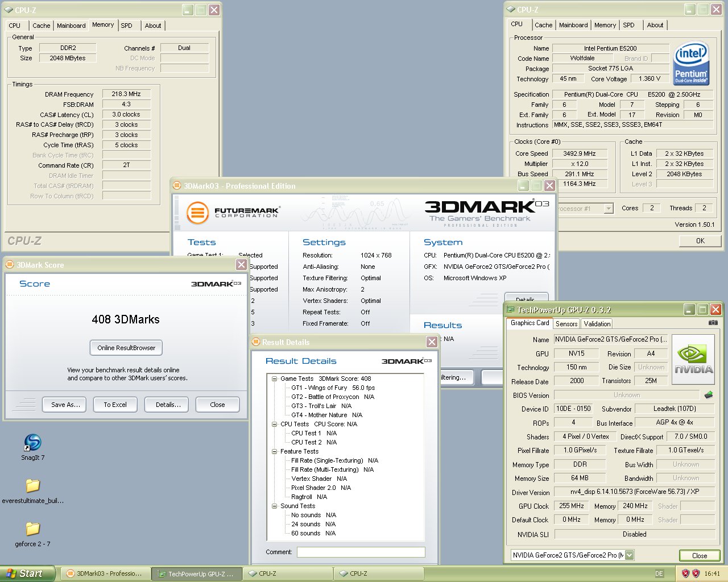728x582 pixels.
Task: Switch to TechPowerUp GPU-Z taskbar button
Action: tap(197, 574)
